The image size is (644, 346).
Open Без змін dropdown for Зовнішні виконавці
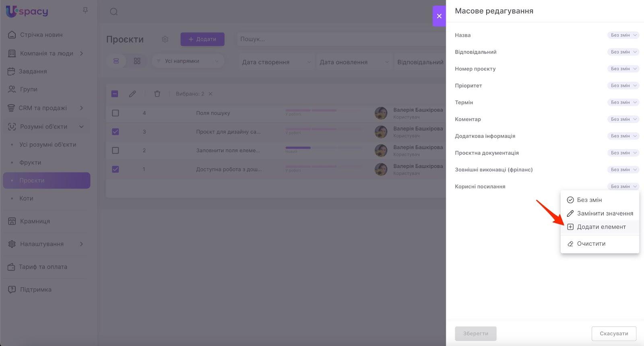(623, 170)
